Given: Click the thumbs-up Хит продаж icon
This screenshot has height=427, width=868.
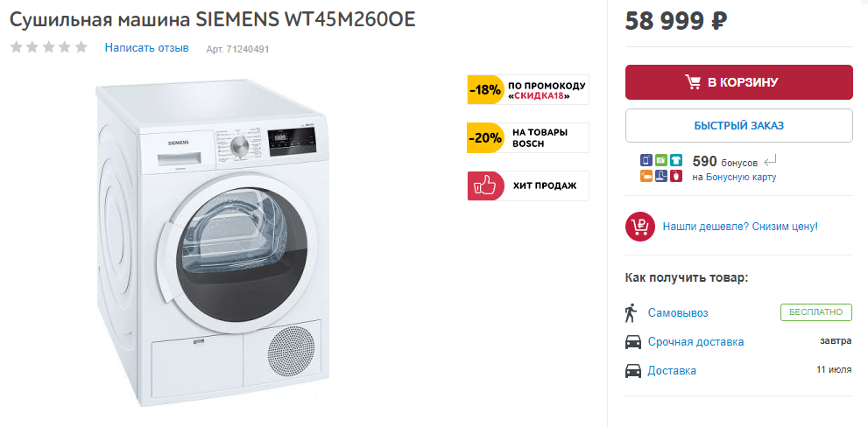Looking at the screenshot, I should click(x=484, y=185).
